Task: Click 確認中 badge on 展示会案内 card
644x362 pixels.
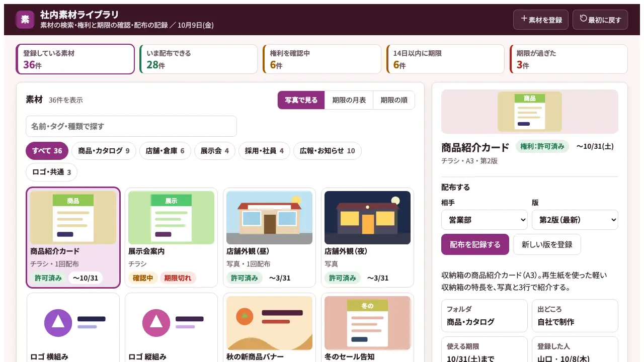Action: point(143,278)
